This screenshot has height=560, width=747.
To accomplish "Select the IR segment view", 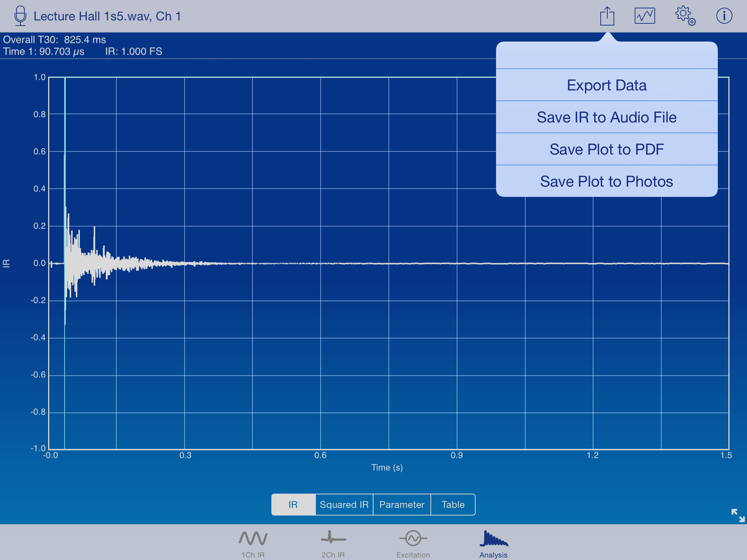I will point(293,505).
